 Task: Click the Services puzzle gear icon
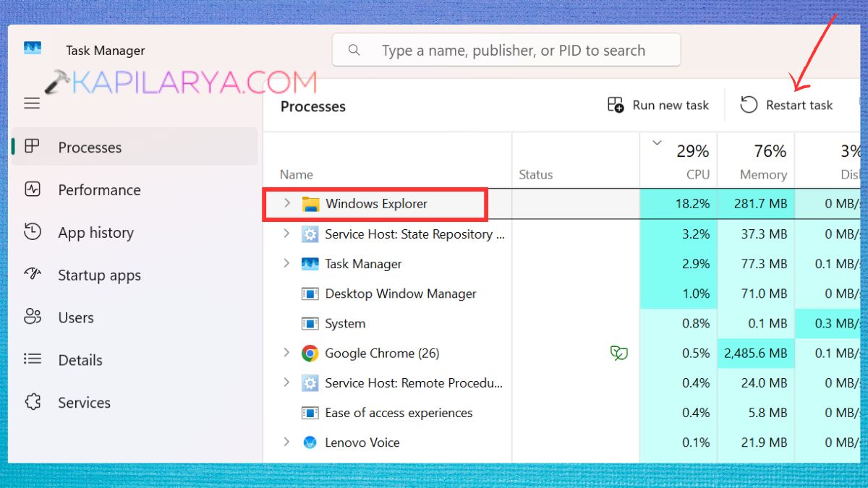coord(32,402)
